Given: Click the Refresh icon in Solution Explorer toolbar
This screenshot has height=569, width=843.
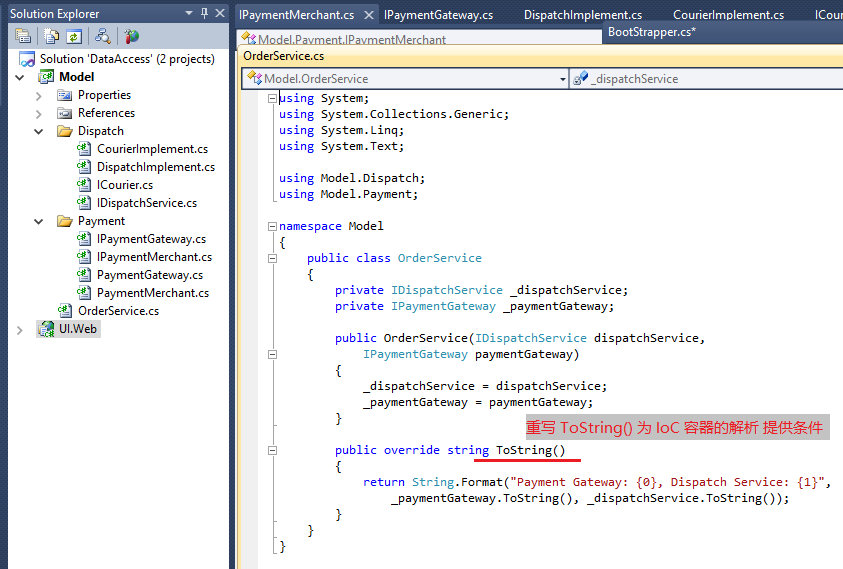Looking at the screenshot, I should coord(74,36).
